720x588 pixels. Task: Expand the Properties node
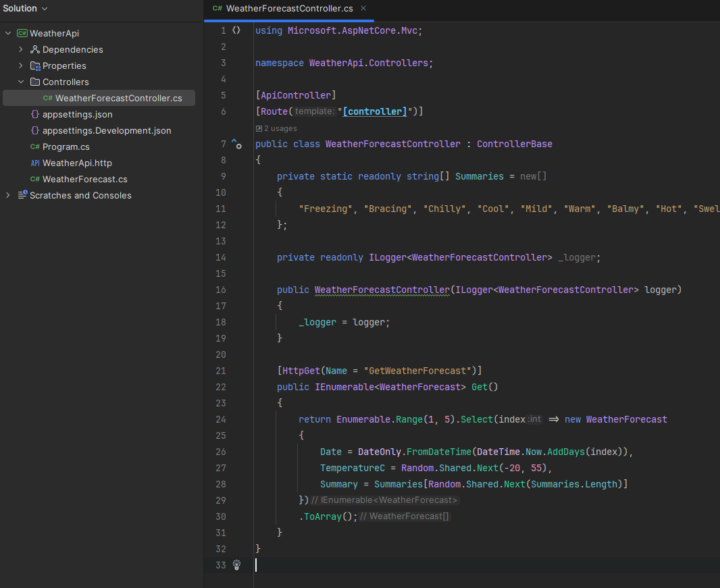pyautogui.click(x=20, y=65)
